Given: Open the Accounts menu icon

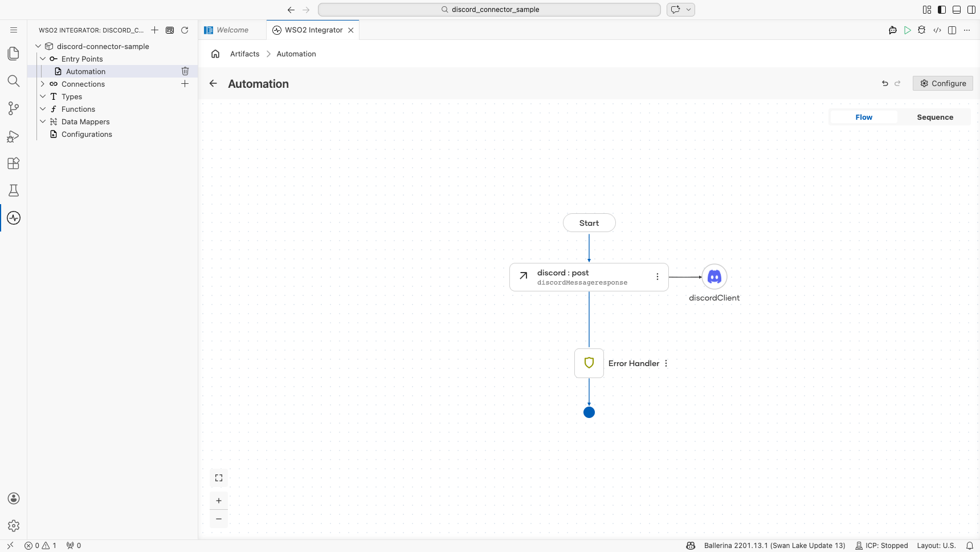Looking at the screenshot, I should [x=14, y=498].
